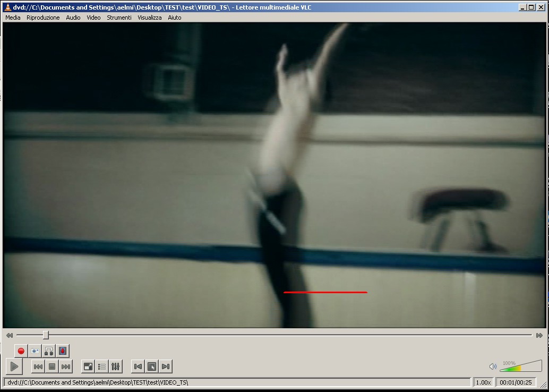Jump to the previous DVD chapter

point(138,367)
